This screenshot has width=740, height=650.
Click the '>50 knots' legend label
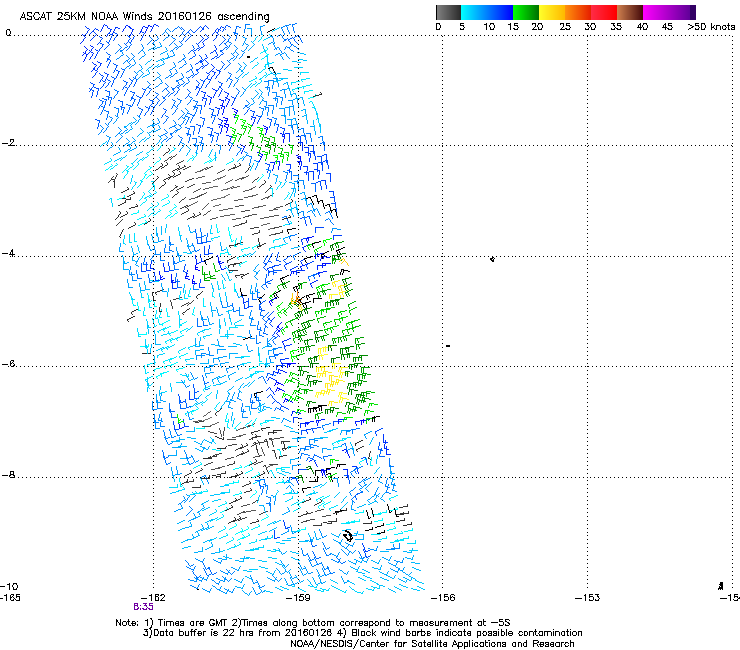pyautogui.click(x=711, y=27)
